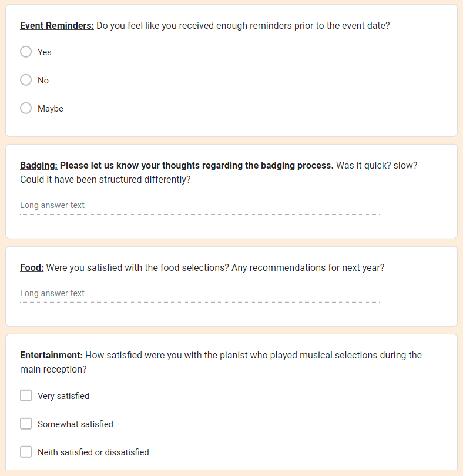Focus the Food long answer text field
Viewport: 463px width, 476px height.
coord(199,294)
